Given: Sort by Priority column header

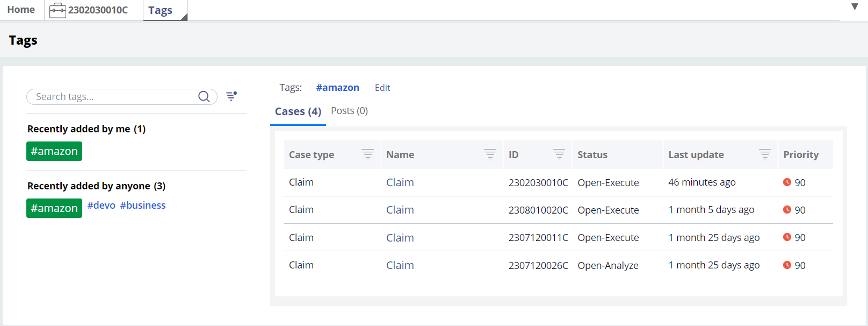Looking at the screenshot, I should coord(801,155).
